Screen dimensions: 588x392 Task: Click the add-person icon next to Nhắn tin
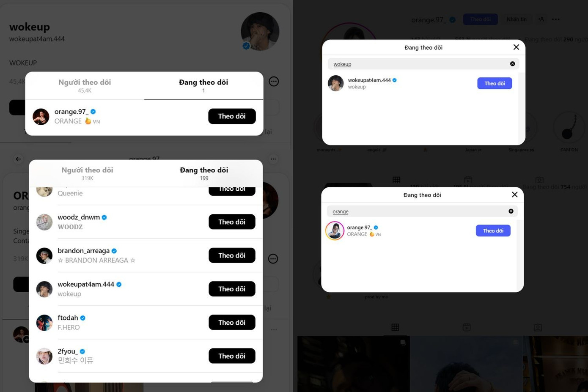(541, 19)
